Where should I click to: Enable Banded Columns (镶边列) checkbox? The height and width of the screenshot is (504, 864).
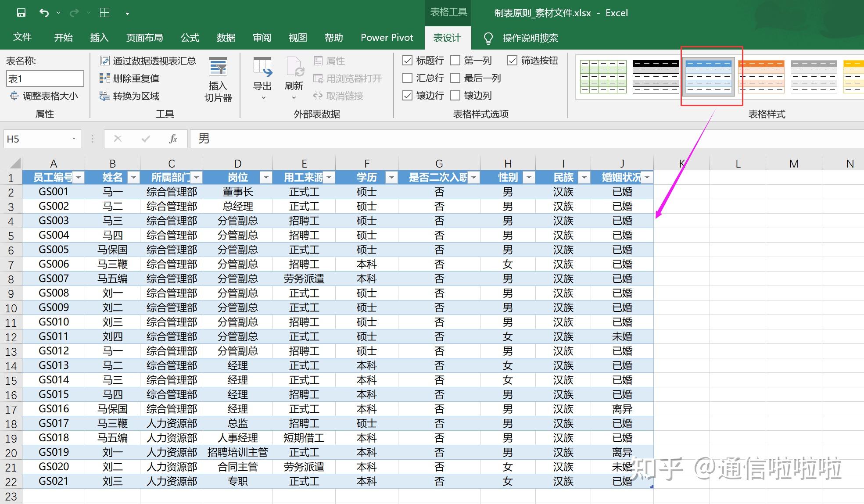[x=455, y=96]
